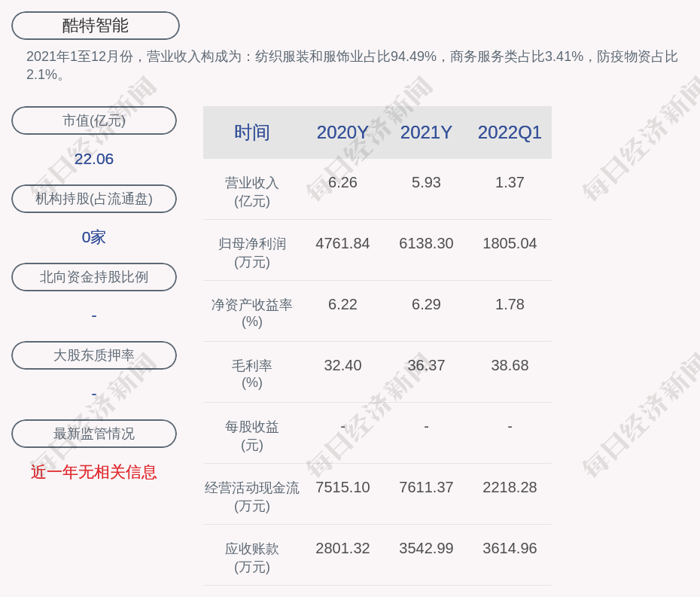Select the 经营活动现金流(万元) row label
The image size is (700, 597).
click(x=252, y=496)
